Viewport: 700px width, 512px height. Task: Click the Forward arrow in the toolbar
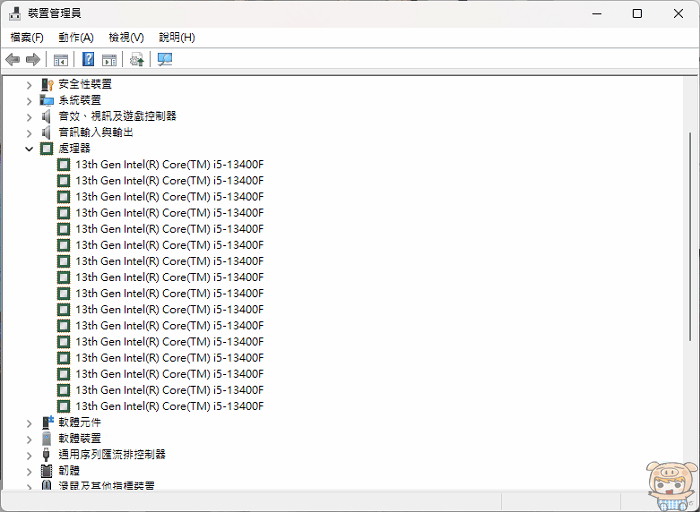[x=33, y=59]
